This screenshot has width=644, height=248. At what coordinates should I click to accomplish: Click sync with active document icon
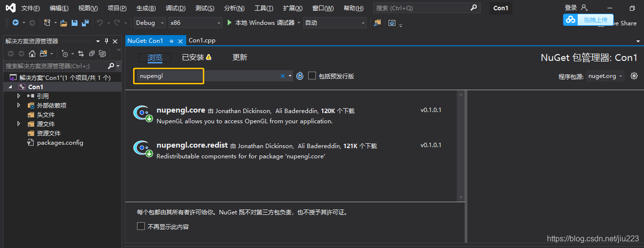coord(80,54)
